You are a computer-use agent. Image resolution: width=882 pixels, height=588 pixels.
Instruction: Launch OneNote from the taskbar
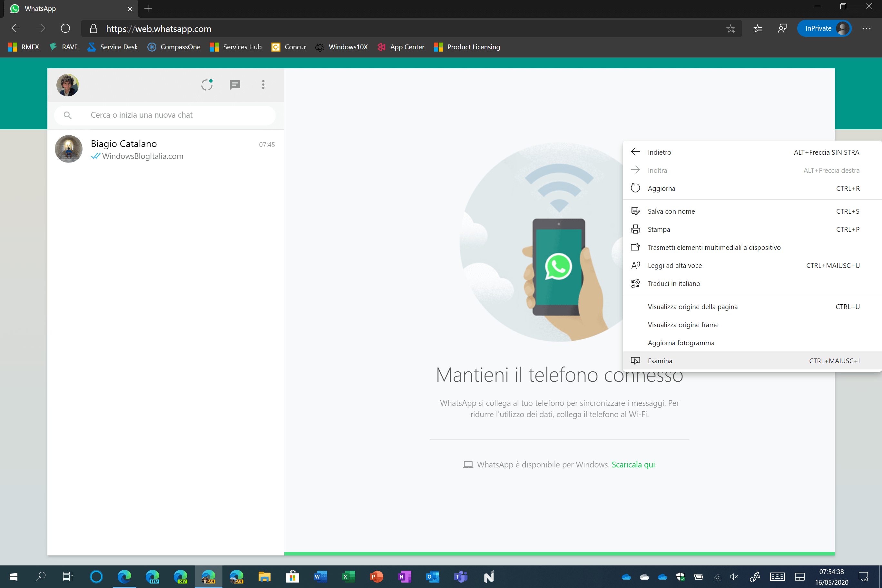pos(405,577)
